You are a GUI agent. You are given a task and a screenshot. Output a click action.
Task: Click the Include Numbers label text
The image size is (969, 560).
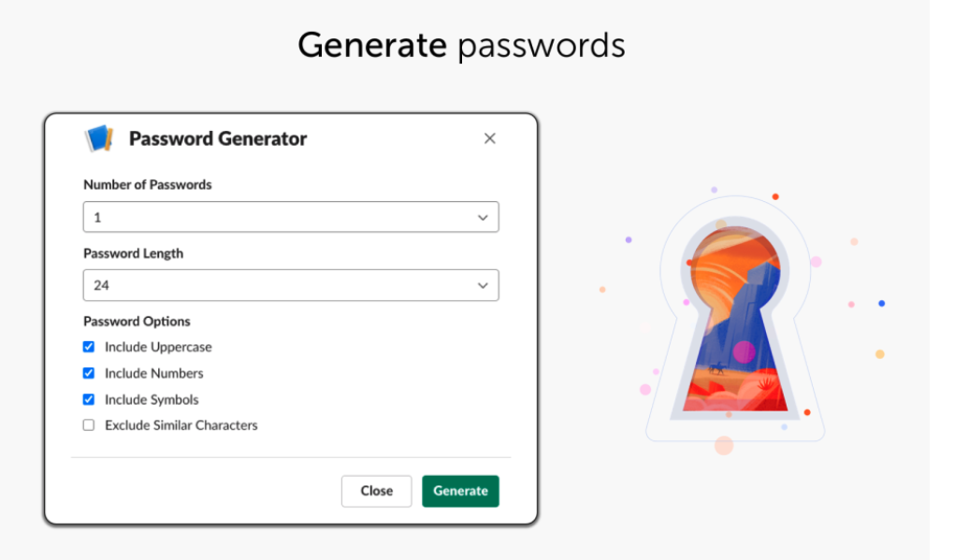[x=153, y=373]
